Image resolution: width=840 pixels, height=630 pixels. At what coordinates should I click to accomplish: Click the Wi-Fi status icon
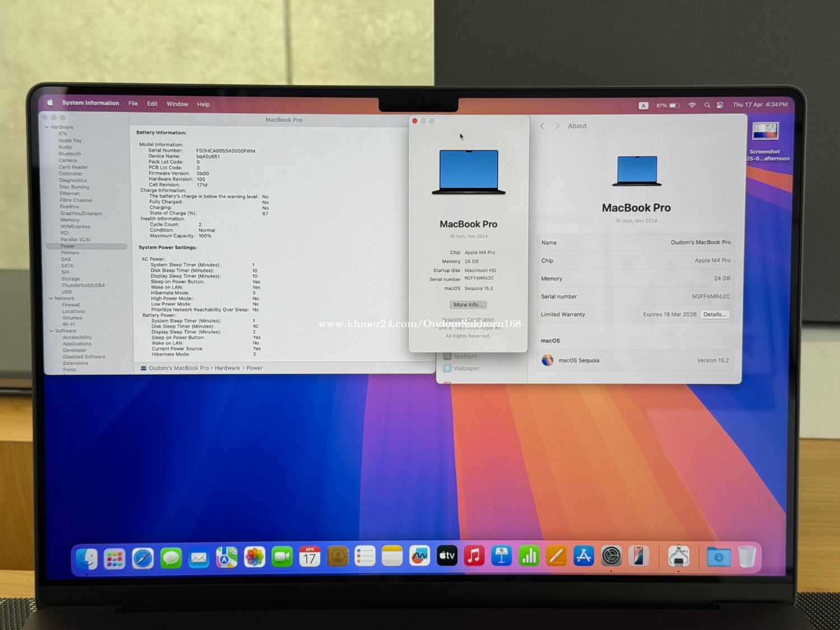(692, 105)
